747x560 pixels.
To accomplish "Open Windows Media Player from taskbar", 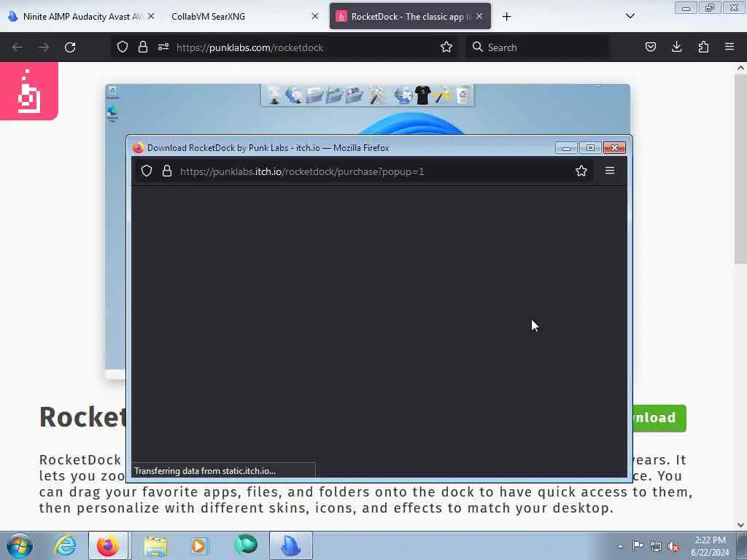I will pyautogui.click(x=198, y=545).
